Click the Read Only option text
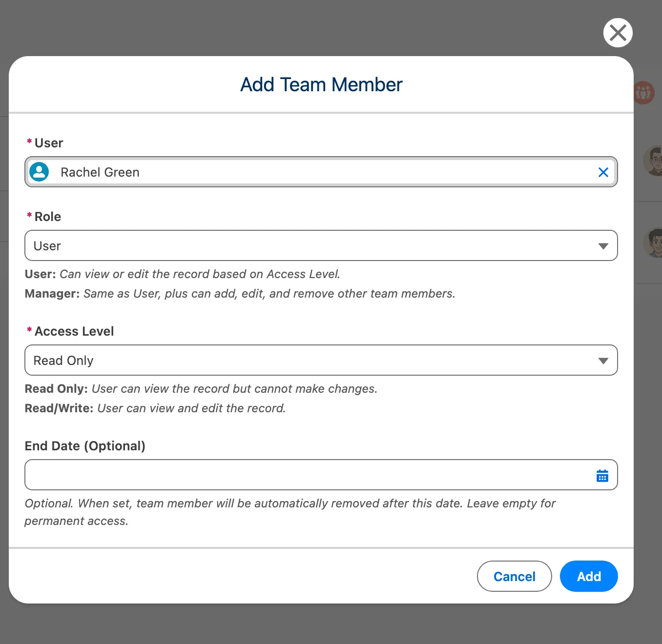 (63, 360)
